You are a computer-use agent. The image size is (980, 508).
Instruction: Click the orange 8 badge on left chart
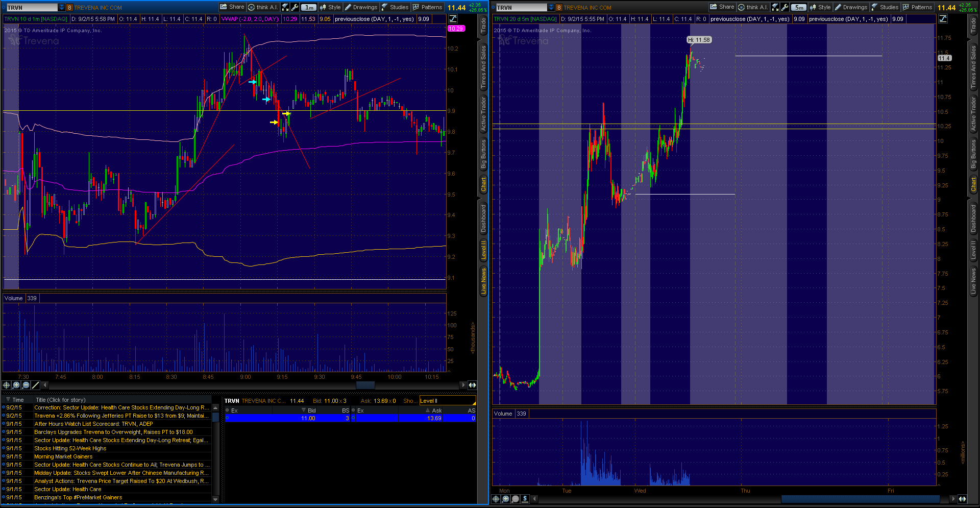pos(69,8)
